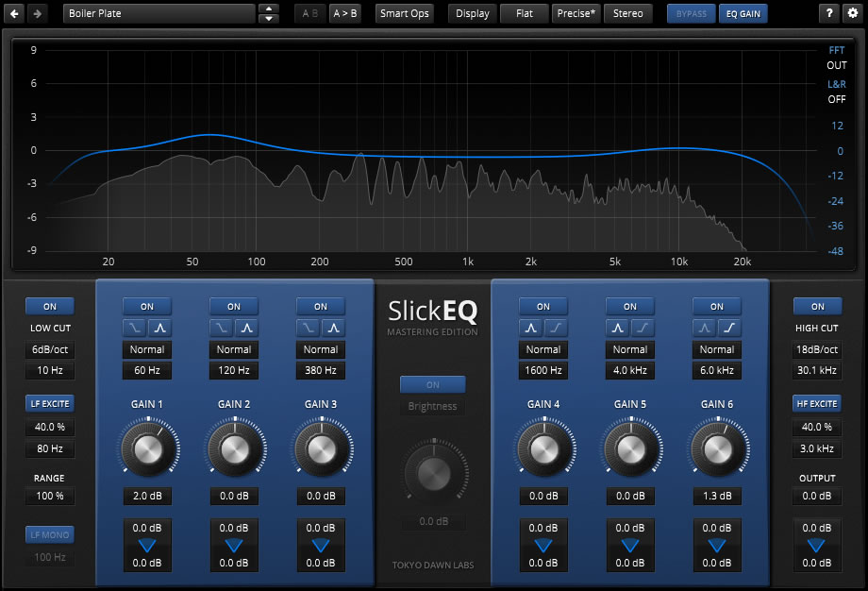Open band 3 Normal mode selector

[x=321, y=349]
